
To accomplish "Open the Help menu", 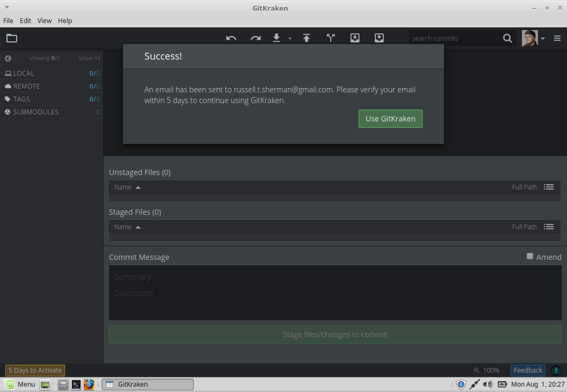I will click(x=65, y=21).
